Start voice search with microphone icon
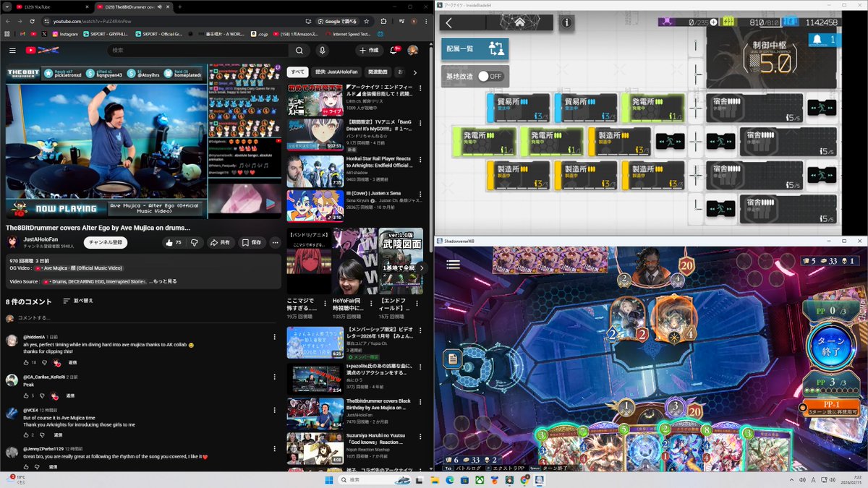Image resolution: width=868 pixels, height=488 pixels. [323, 51]
